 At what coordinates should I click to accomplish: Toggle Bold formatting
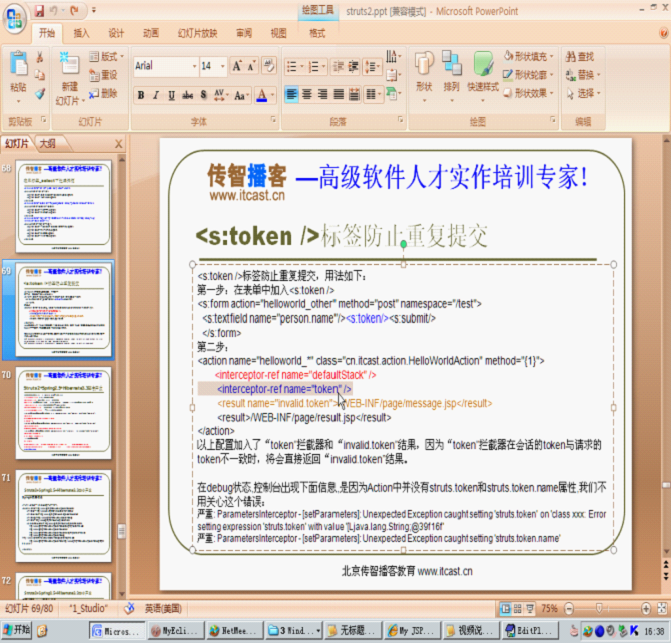pyautogui.click(x=141, y=95)
